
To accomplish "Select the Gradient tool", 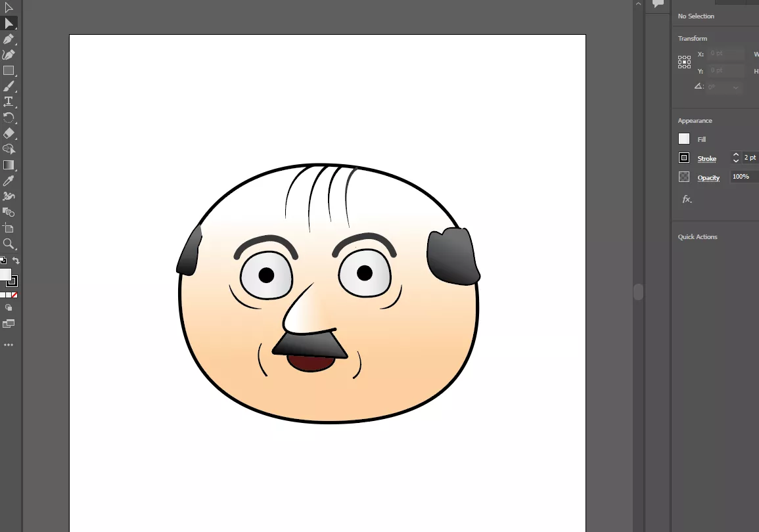I will coord(9,165).
